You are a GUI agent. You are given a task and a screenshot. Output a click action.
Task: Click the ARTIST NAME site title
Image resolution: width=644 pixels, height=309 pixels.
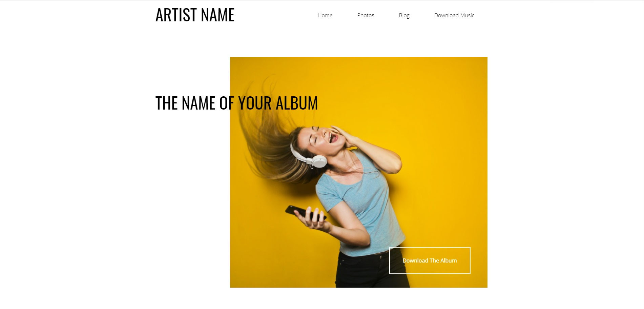coord(195,15)
